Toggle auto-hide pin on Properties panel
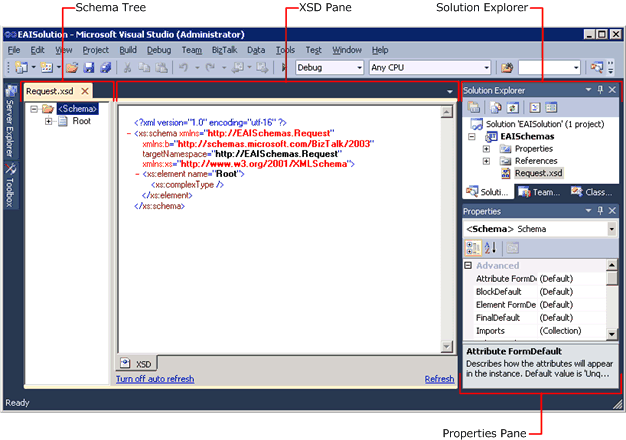Image resolution: width=626 pixels, height=440 pixels. pyautogui.click(x=600, y=210)
